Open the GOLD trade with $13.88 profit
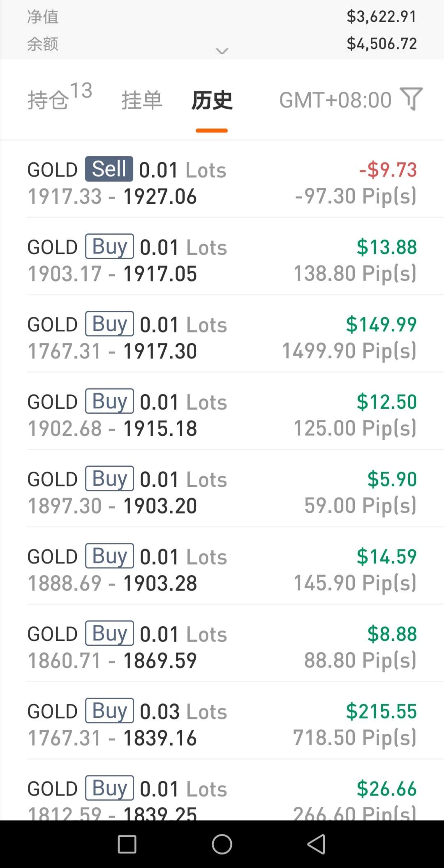This screenshot has height=868, width=444. pyautogui.click(x=222, y=260)
